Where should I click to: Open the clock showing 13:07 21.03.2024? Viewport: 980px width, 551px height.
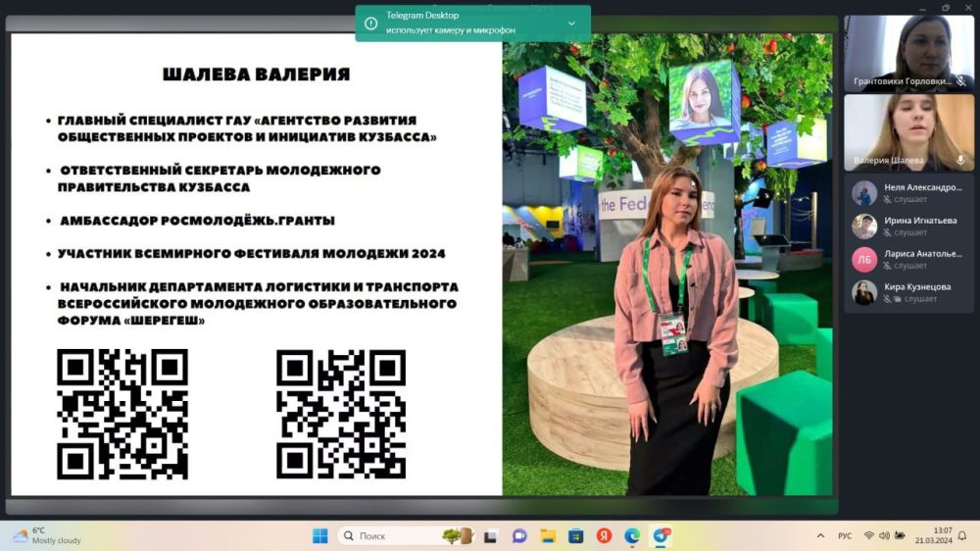[934, 536]
